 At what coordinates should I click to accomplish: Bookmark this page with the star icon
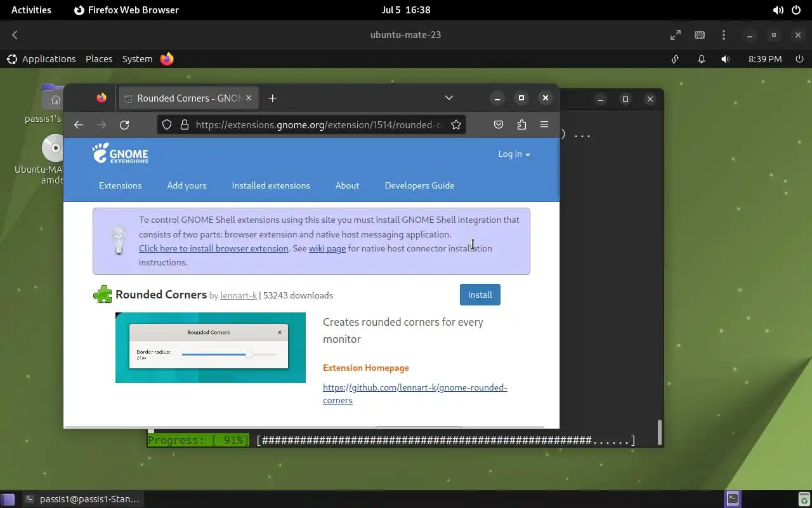456,124
